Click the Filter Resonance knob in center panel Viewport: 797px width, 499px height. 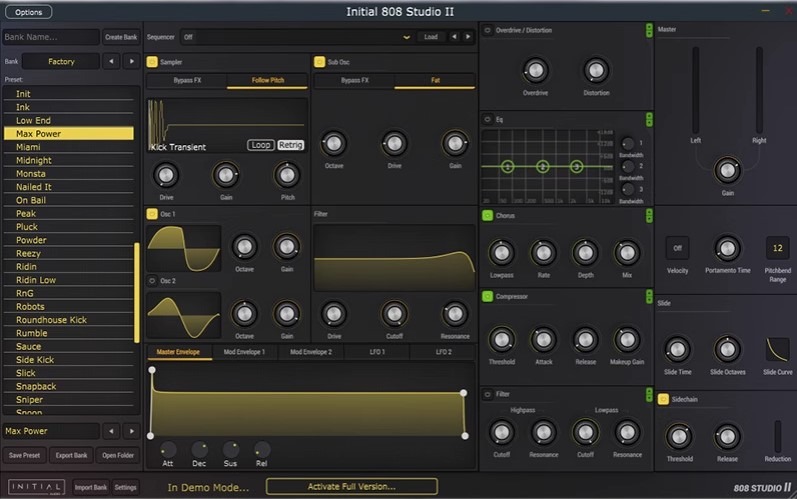(455, 315)
